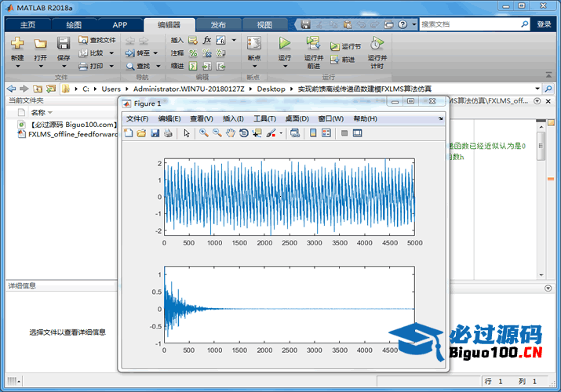Toggle the Edit Plot arrow tool
The image size is (561, 392).
pyautogui.click(x=187, y=133)
